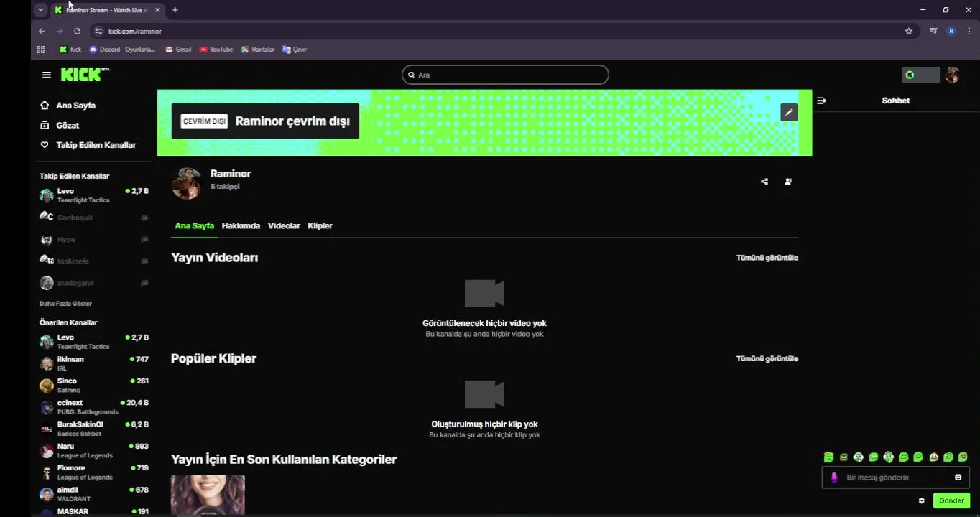
Task: Open a new browser tab
Action: point(175,10)
